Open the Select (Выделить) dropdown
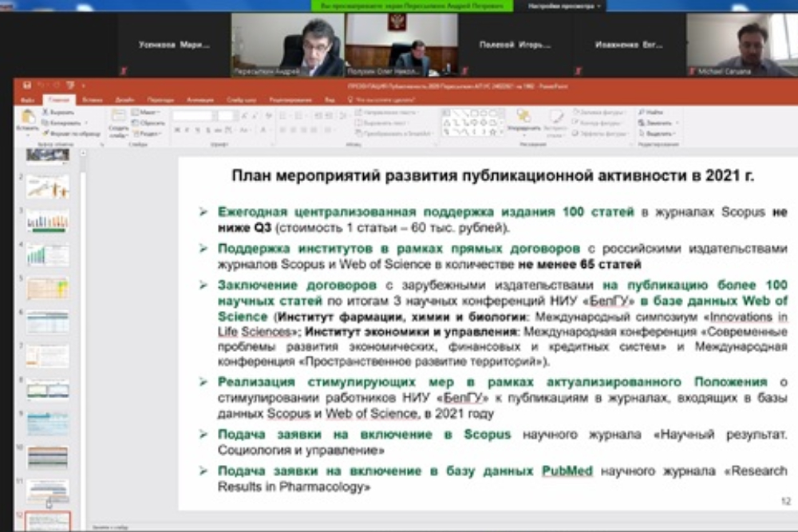This screenshot has width=798, height=532. (x=656, y=134)
